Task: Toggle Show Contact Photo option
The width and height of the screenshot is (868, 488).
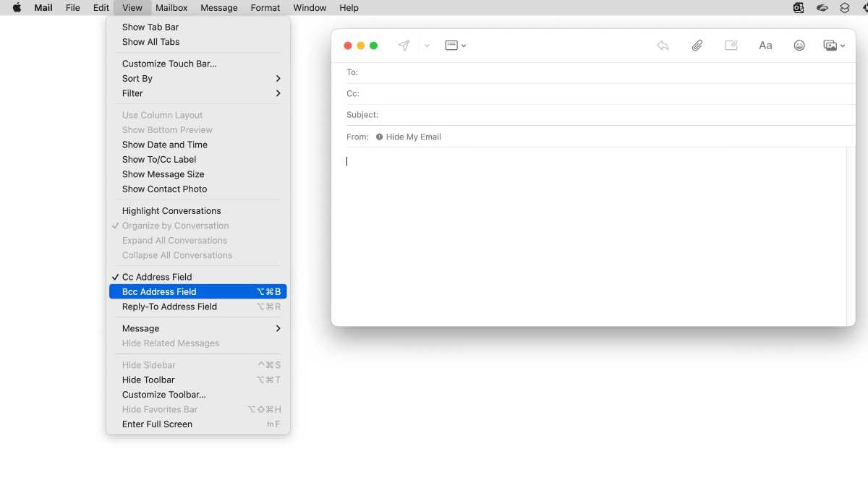Action: coord(197,189)
